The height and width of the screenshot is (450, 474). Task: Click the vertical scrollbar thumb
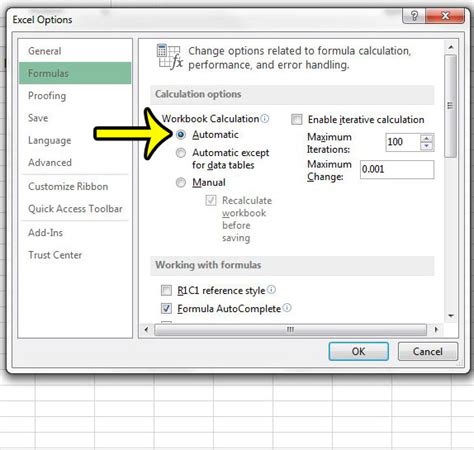point(451,106)
